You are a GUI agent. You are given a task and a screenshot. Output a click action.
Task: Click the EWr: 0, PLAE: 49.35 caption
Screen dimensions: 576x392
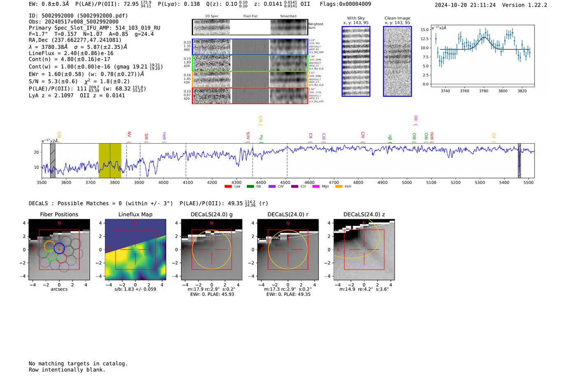[288, 295]
